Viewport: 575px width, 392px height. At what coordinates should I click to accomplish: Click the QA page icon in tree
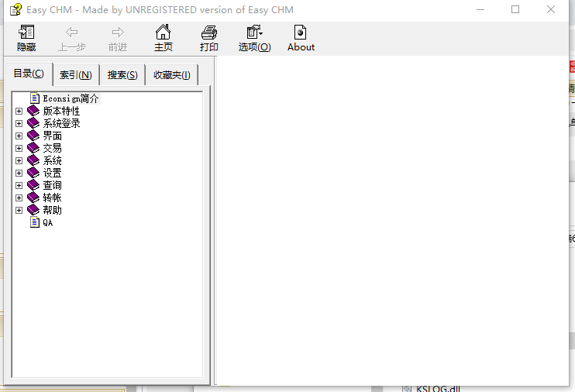(35, 222)
